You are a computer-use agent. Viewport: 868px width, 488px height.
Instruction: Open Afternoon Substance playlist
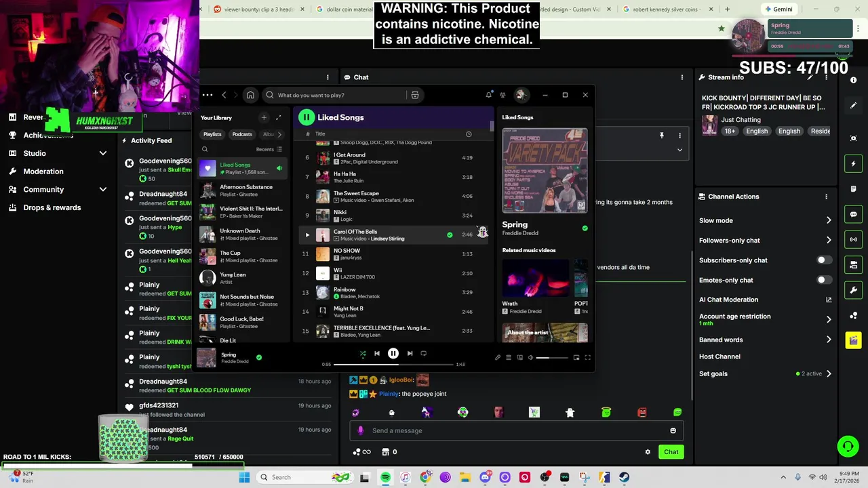(x=241, y=190)
